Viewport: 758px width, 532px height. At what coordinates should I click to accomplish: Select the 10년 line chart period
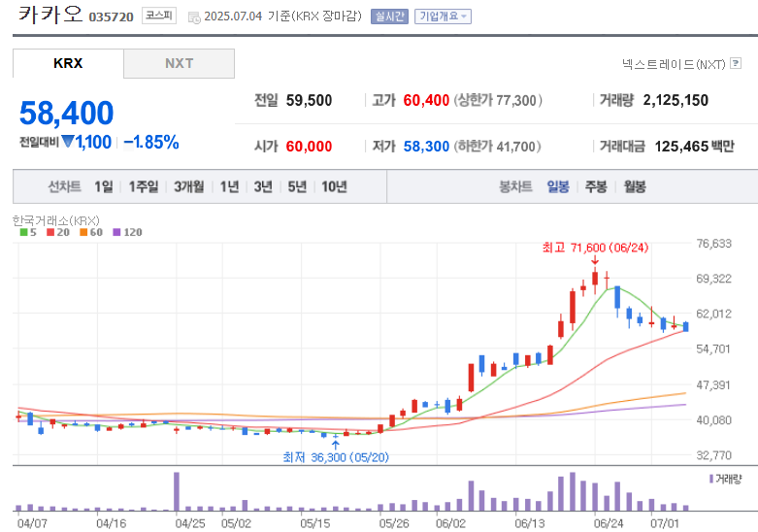click(x=334, y=186)
